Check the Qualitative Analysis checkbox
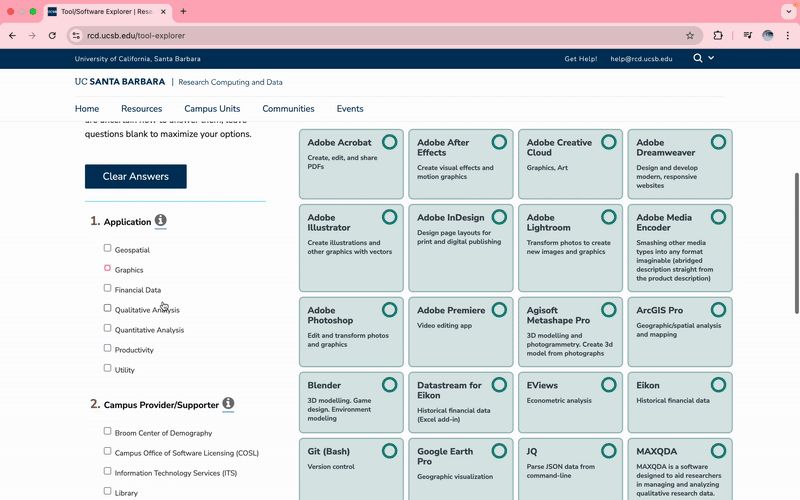Screen dimensions: 800x500 tap(107, 308)
